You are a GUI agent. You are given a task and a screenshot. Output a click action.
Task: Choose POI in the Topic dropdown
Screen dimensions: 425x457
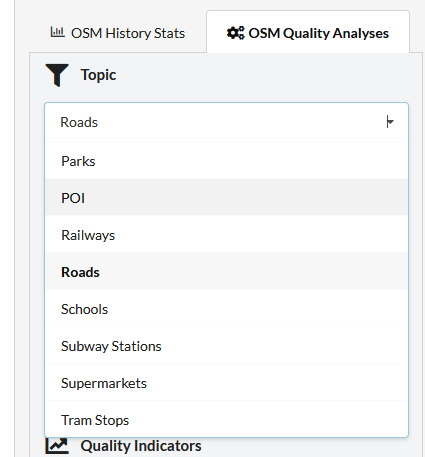(x=226, y=198)
